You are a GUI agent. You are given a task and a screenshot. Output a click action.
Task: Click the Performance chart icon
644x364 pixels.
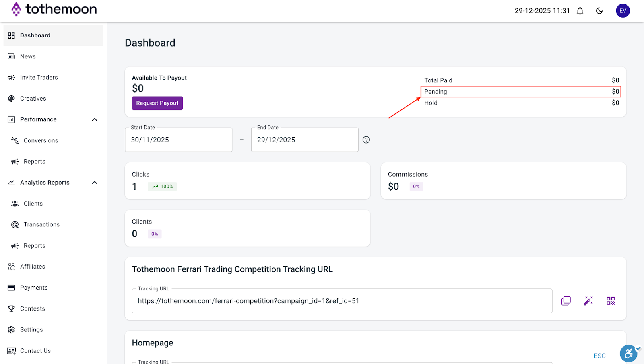point(11,119)
